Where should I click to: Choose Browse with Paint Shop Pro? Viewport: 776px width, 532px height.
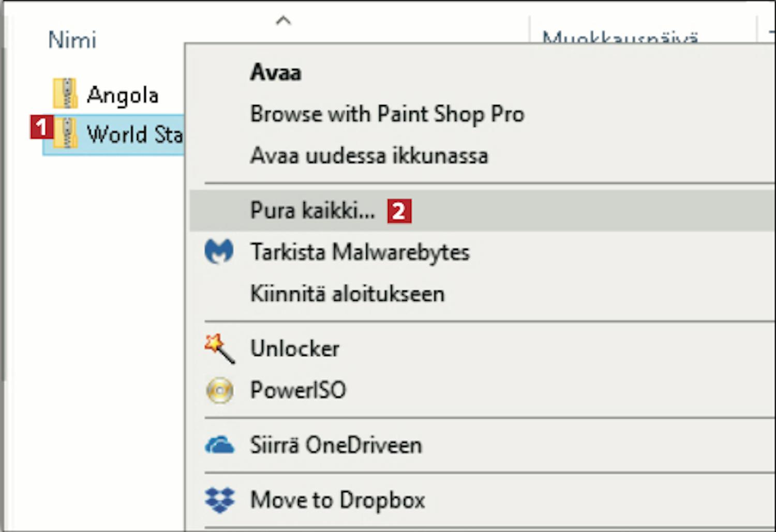[387, 114]
